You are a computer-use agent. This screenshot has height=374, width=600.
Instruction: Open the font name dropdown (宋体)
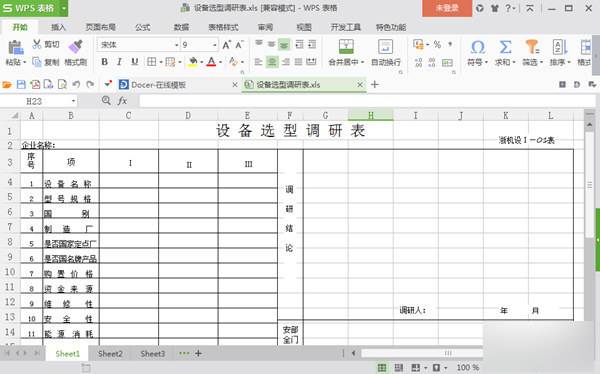[x=176, y=45]
